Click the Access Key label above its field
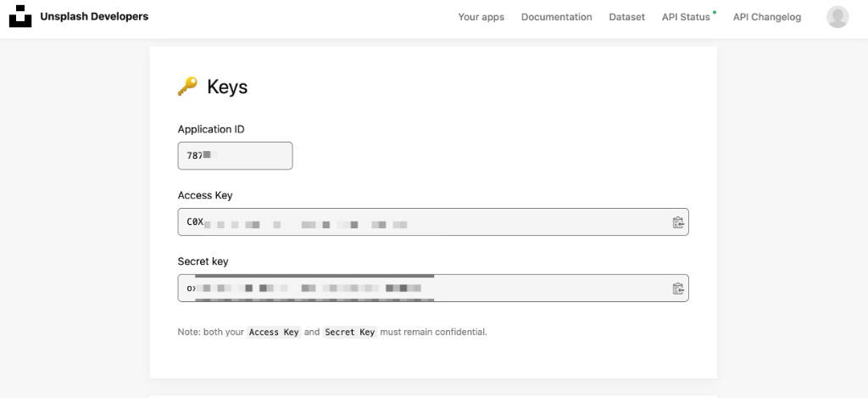This screenshot has height=398, width=868. (205, 195)
